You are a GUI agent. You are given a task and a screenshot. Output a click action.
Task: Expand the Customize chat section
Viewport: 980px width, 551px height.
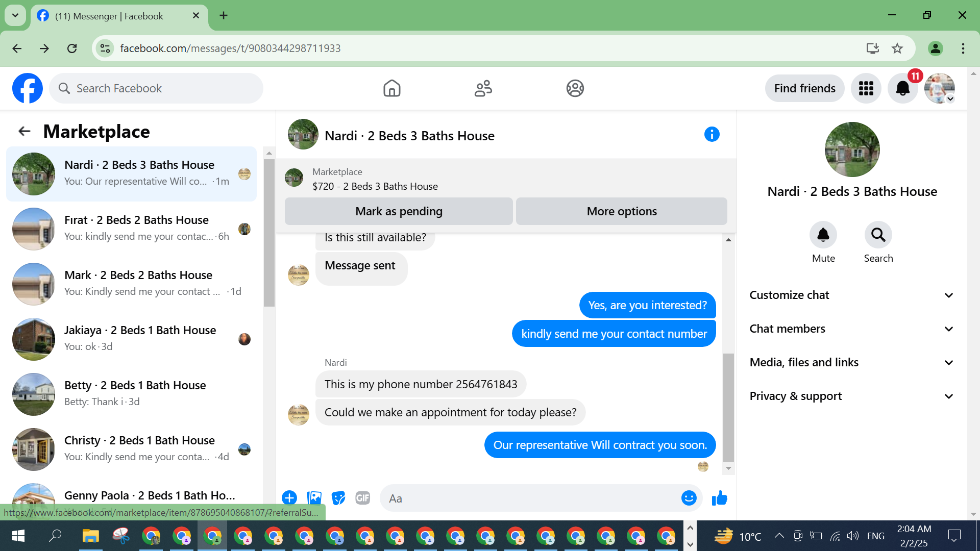click(x=851, y=295)
